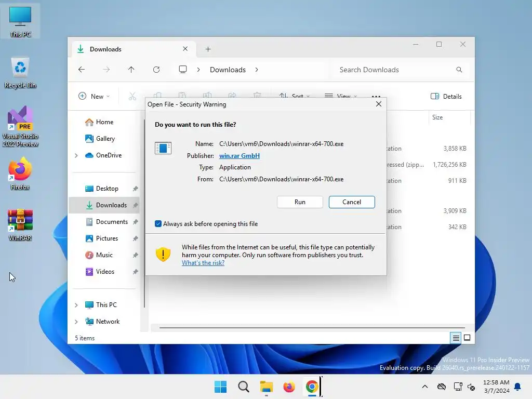Unpin Desktop from Quick access
Viewport: 532px width, 399px height.
136,189
